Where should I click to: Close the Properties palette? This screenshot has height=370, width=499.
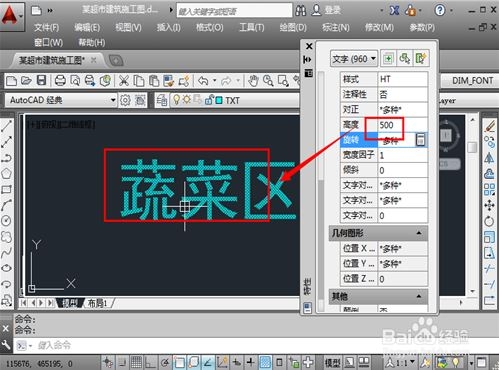pyautogui.click(x=309, y=46)
